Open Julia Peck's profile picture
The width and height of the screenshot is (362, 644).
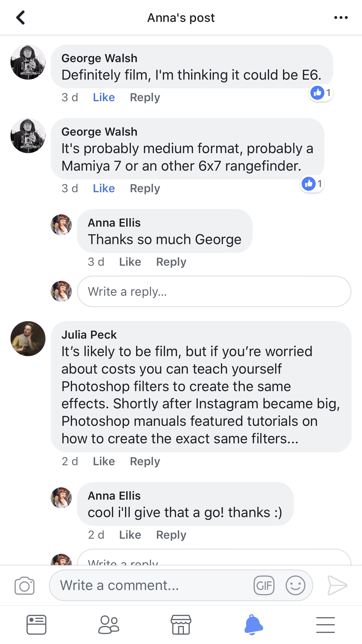click(x=28, y=339)
